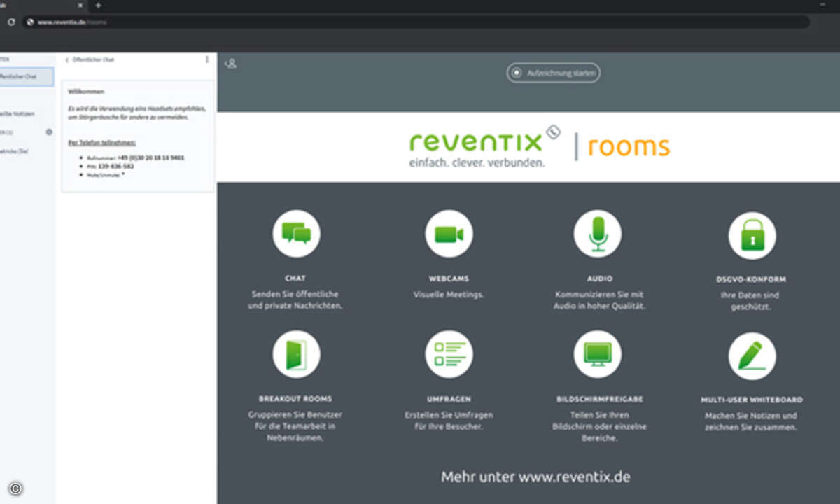Click the globe site info icon
This screenshot has height=504, width=840.
30,22
